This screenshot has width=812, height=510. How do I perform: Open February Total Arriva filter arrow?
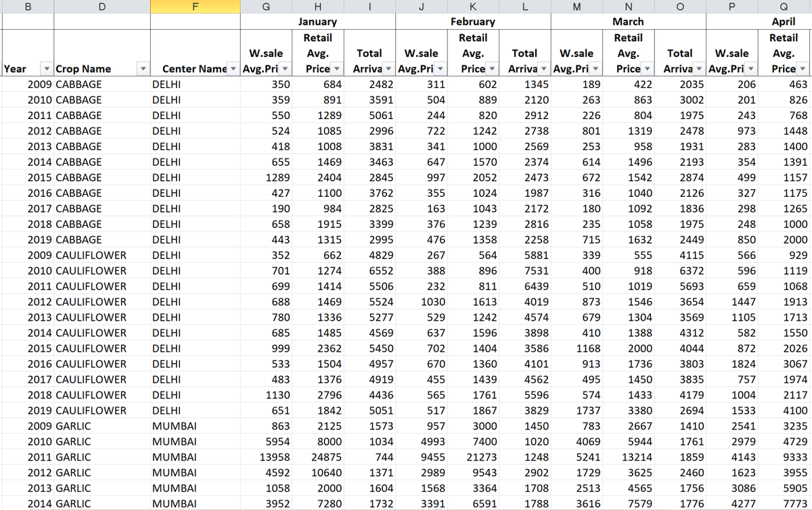545,69
